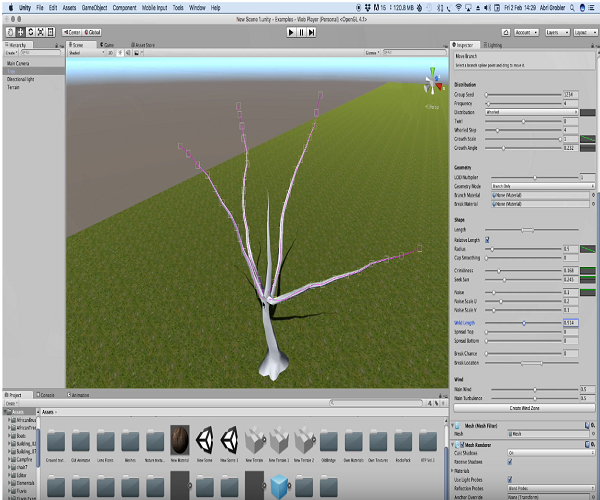The width and height of the screenshot is (600, 500).
Task: Open the GameObject menu
Action: click(94, 8)
